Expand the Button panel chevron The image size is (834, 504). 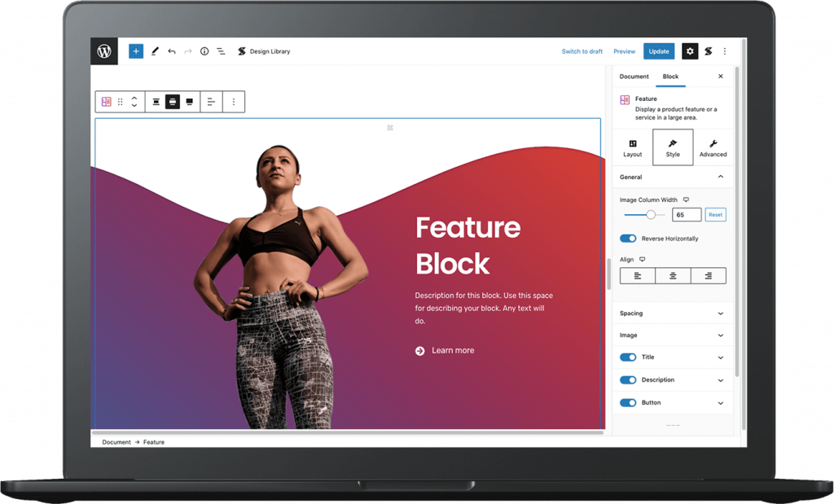721,403
